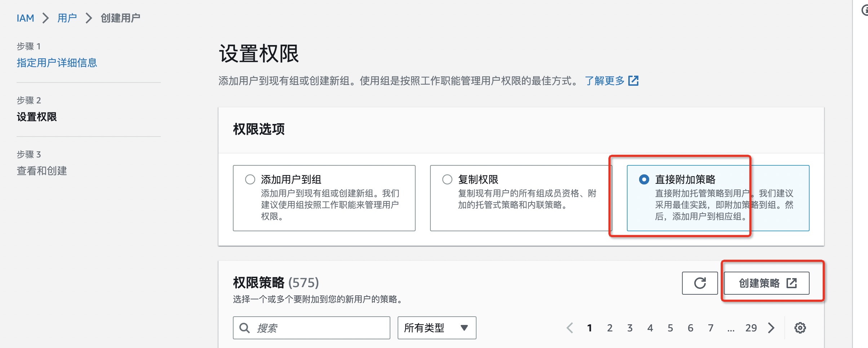This screenshot has width=868, height=348.
Task: Select 复制权限 radio option
Action: [x=447, y=179]
